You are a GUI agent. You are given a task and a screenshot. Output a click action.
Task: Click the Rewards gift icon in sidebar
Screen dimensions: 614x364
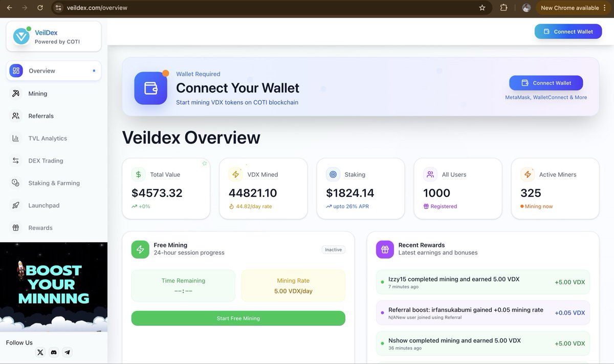click(x=16, y=227)
